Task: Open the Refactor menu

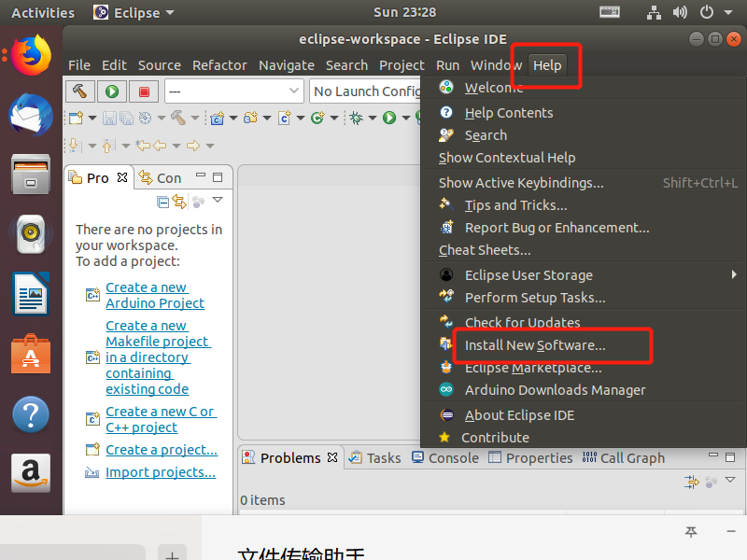Action: [x=219, y=65]
